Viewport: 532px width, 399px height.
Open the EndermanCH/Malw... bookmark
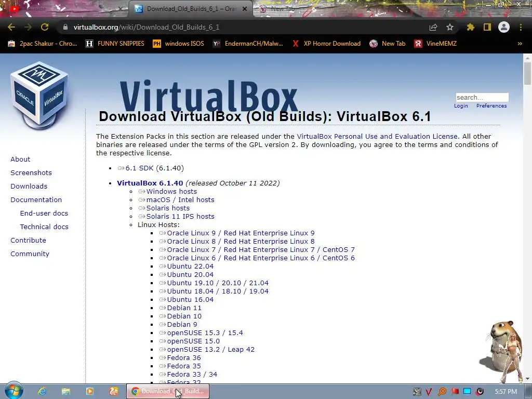(x=248, y=44)
